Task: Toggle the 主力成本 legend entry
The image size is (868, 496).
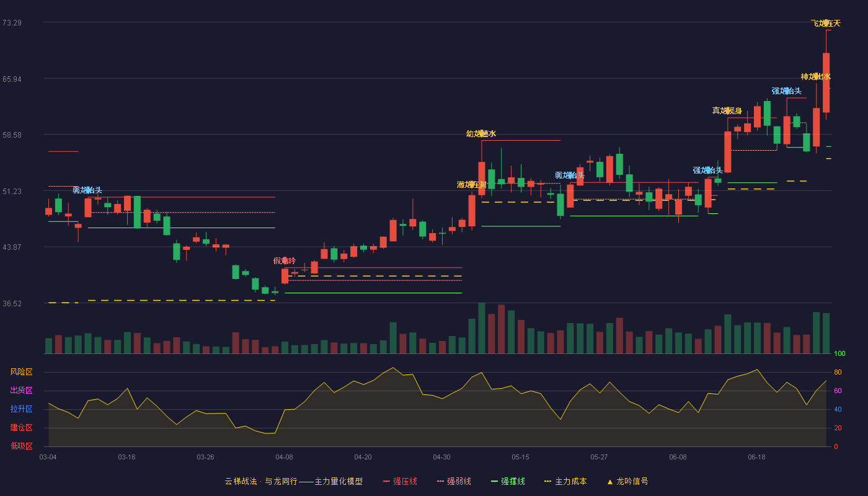Action: 565,481
